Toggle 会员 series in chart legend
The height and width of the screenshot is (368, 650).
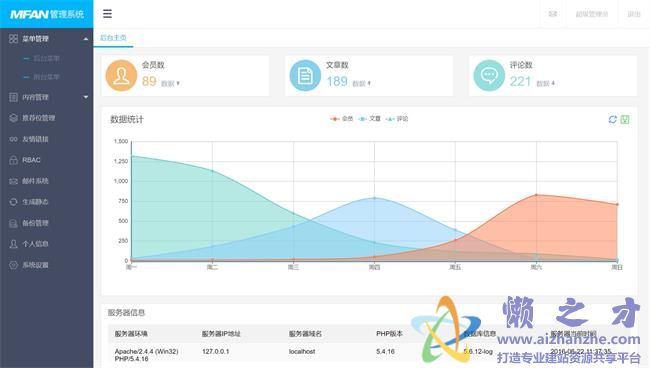click(x=342, y=119)
